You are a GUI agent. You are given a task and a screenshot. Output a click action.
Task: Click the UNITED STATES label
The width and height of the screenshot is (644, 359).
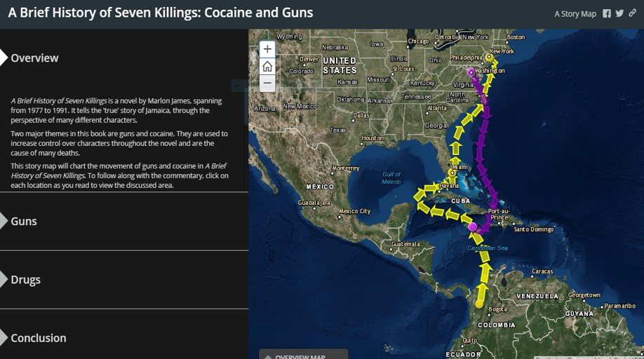point(340,66)
